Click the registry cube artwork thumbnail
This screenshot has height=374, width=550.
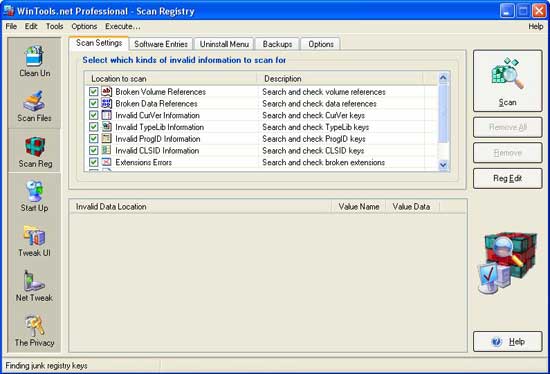click(x=508, y=263)
